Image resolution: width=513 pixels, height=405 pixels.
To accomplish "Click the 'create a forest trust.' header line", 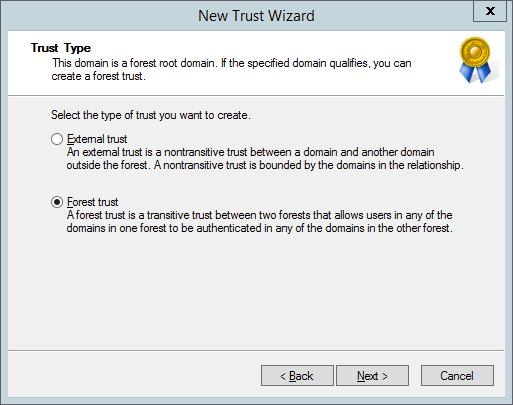I will [99, 76].
